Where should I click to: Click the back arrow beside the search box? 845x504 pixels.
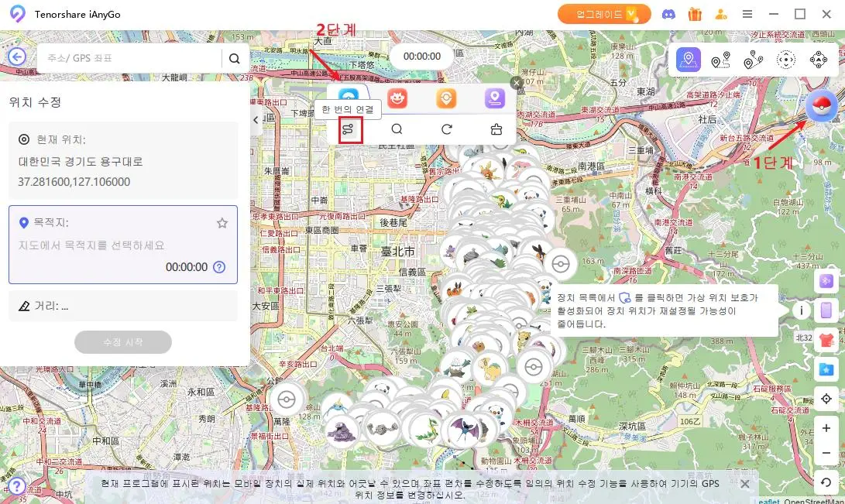pos(17,57)
